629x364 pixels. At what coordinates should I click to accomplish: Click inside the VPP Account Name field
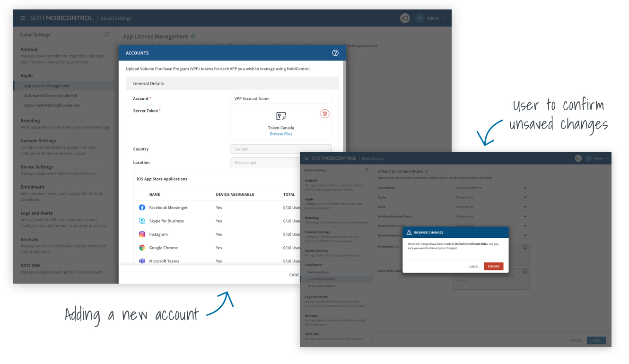click(281, 98)
